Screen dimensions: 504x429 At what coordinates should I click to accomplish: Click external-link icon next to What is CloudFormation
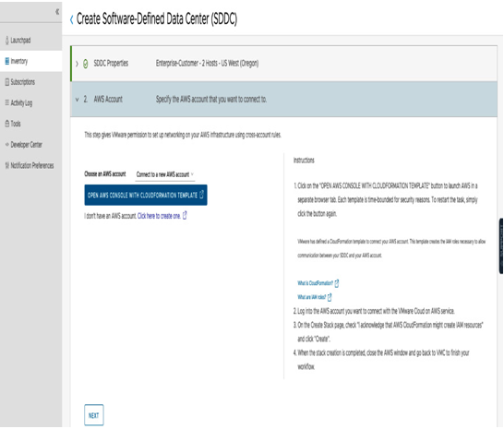337,283
